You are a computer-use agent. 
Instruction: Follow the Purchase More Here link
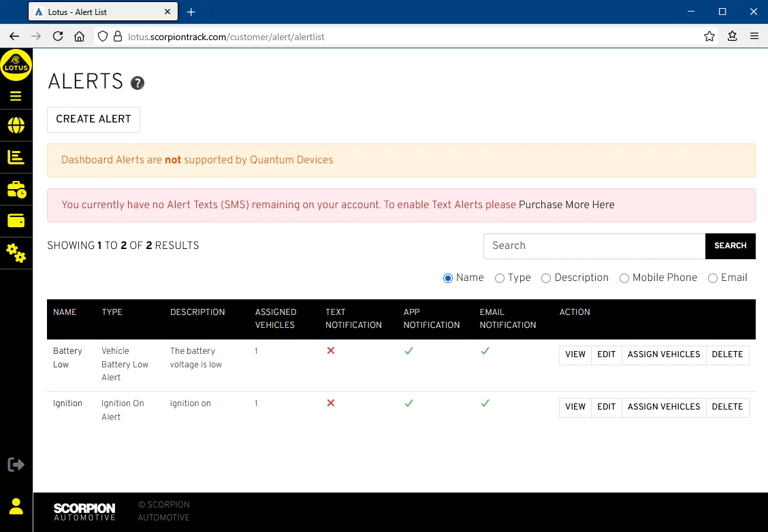(x=566, y=205)
